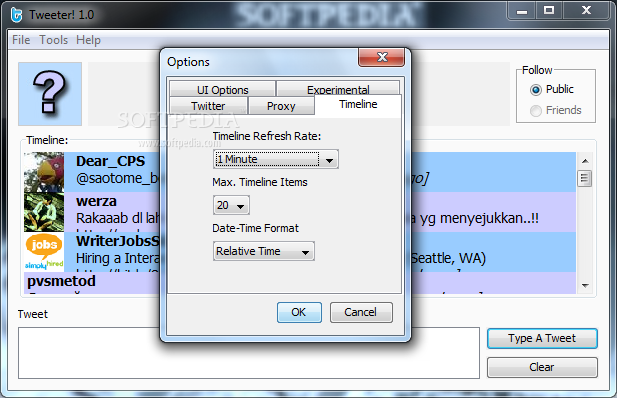
Task: Open the Tools menu
Action: click(x=54, y=40)
